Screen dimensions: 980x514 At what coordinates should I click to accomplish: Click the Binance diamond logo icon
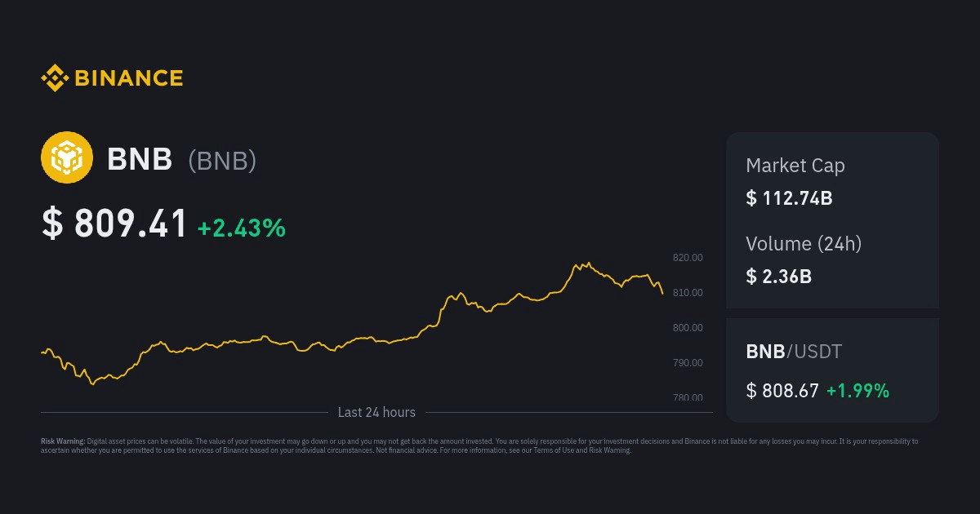coord(55,78)
